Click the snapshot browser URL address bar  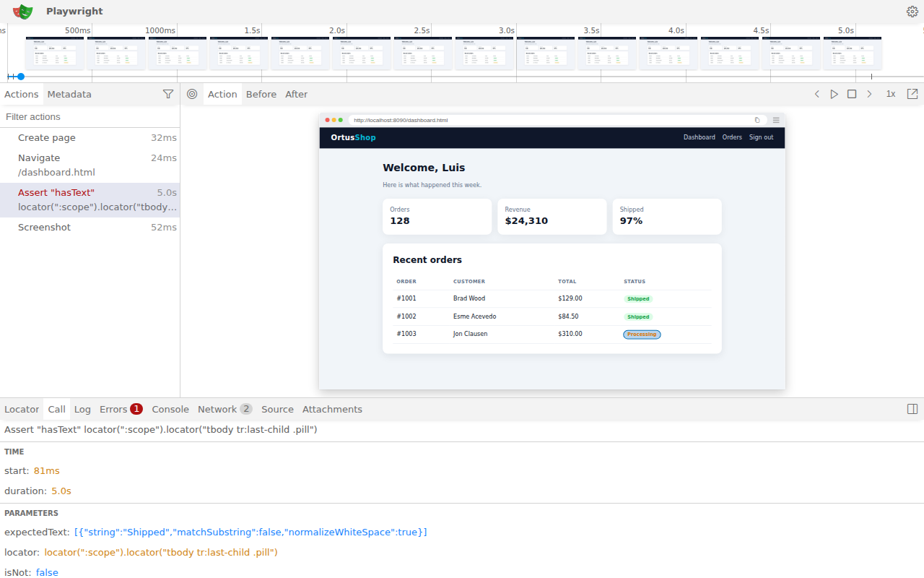click(x=557, y=120)
